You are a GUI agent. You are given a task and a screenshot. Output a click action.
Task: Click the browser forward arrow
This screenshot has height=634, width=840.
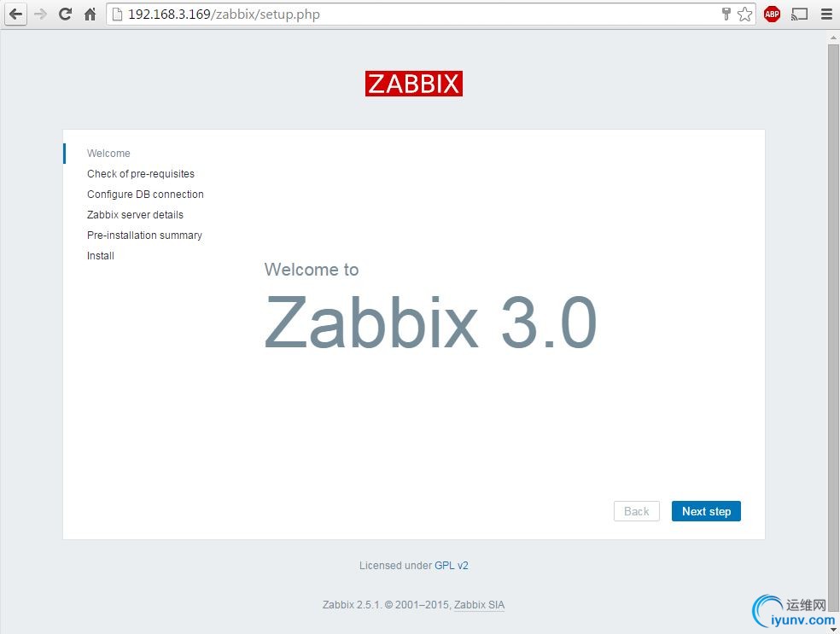pyautogui.click(x=40, y=15)
